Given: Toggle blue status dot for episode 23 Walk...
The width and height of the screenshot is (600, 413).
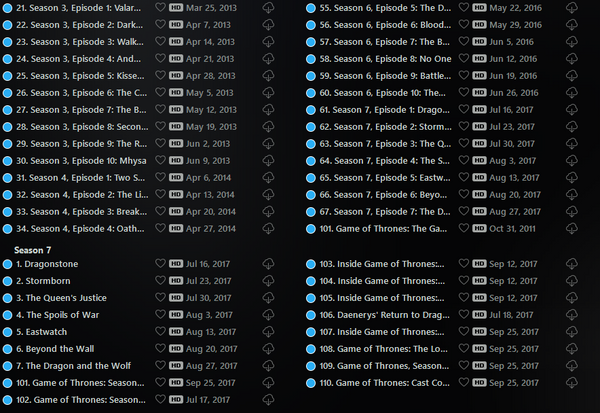Looking at the screenshot, I should click(x=7, y=42).
